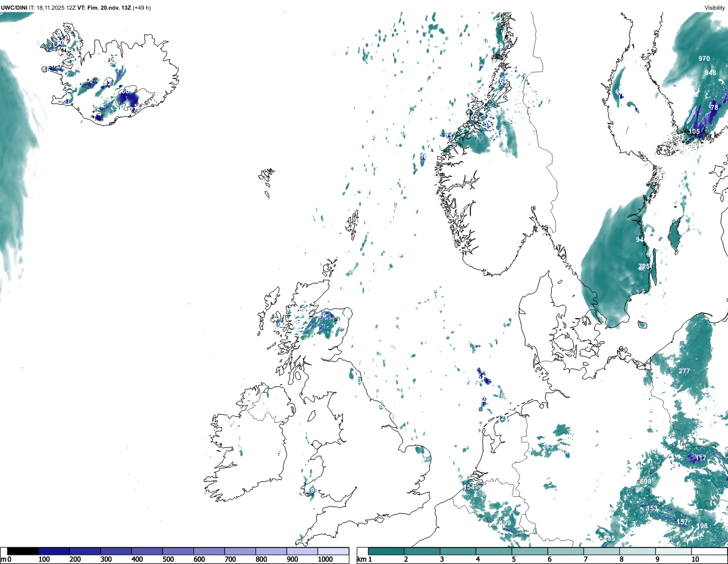Click the '105' value near Helsinki
The image size is (728, 564).
pyautogui.click(x=694, y=131)
